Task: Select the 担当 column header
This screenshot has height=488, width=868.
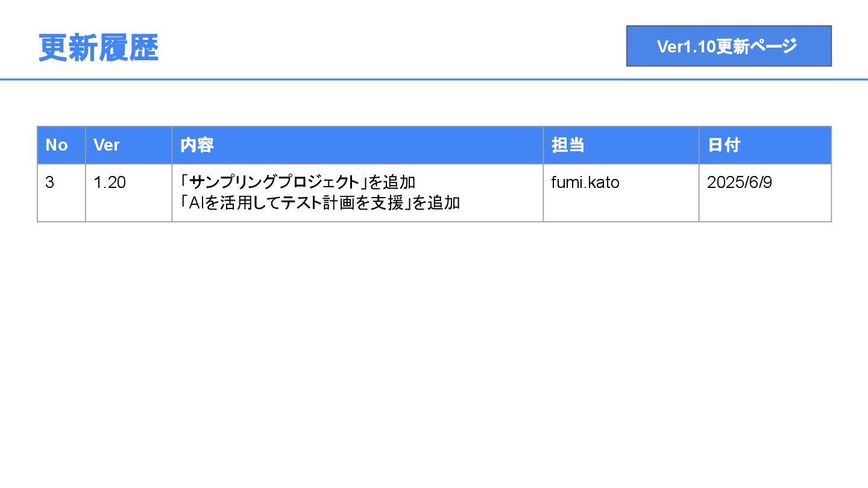Action: click(x=568, y=145)
